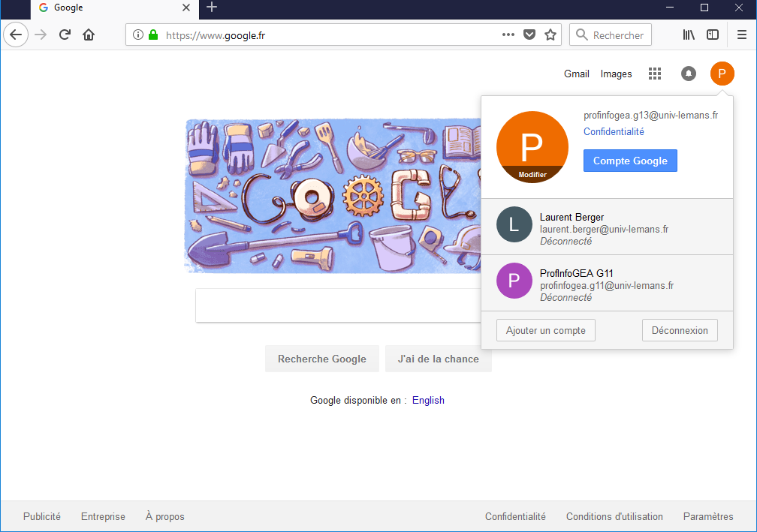Viewport: 757px width, 532px height.
Task: Open the À propos footer link
Action: click(x=164, y=516)
